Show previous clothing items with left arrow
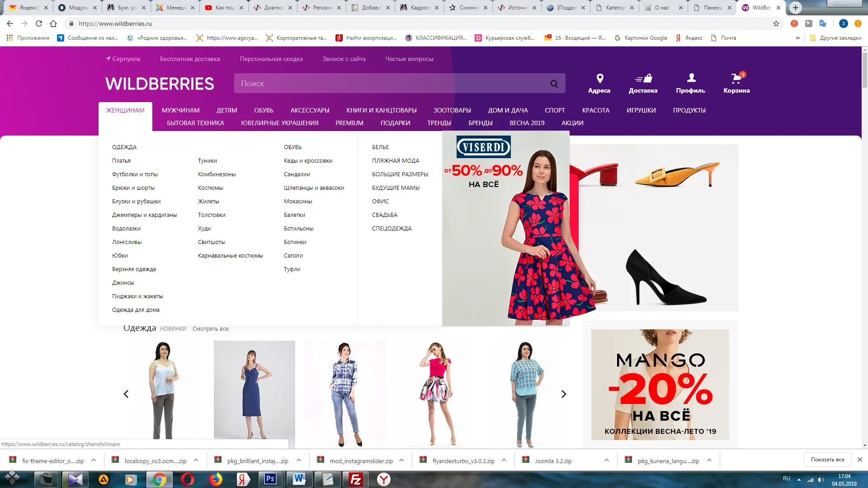This screenshot has width=868, height=488. pos(126,394)
